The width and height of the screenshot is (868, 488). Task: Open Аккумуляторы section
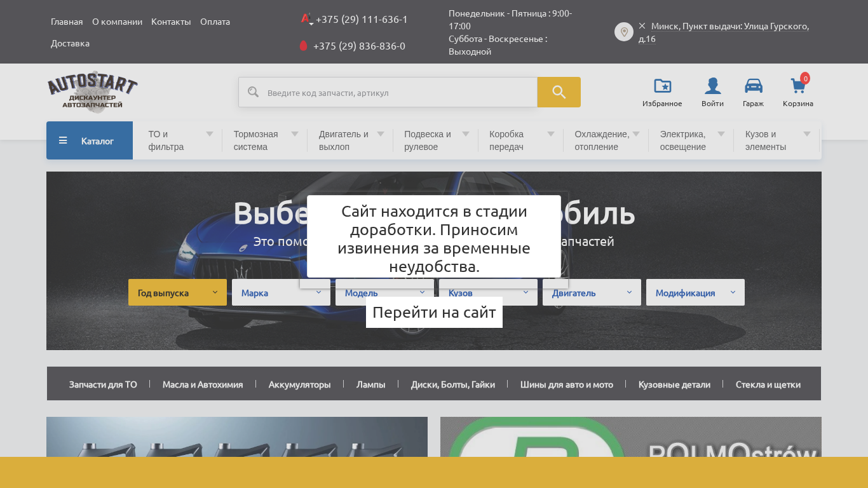tap(300, 384)
